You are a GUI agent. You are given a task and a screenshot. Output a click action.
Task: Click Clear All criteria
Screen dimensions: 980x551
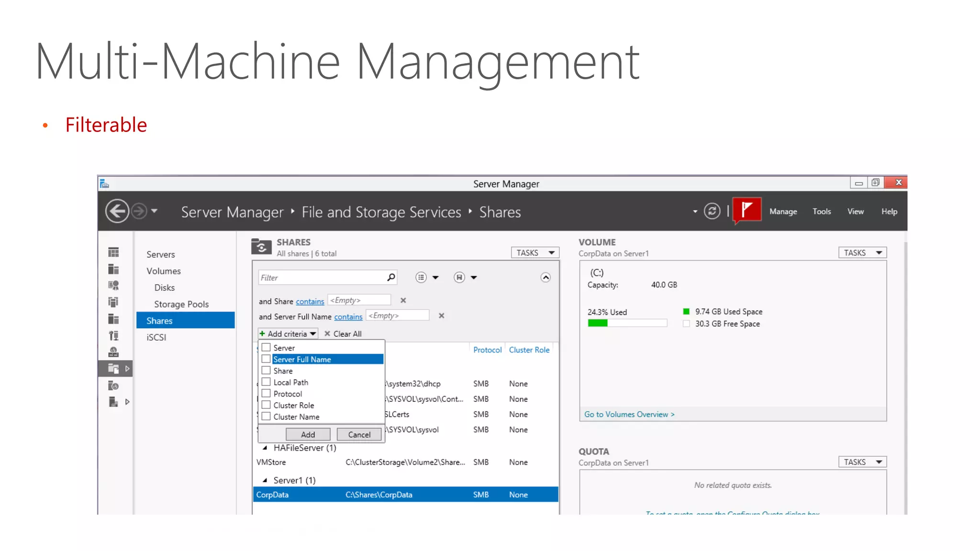click(x=343, y=334)
